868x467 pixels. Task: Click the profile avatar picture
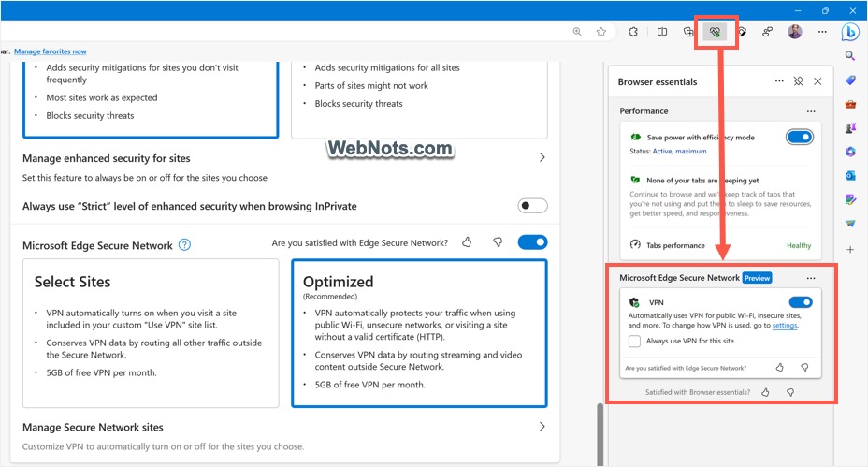795,32
